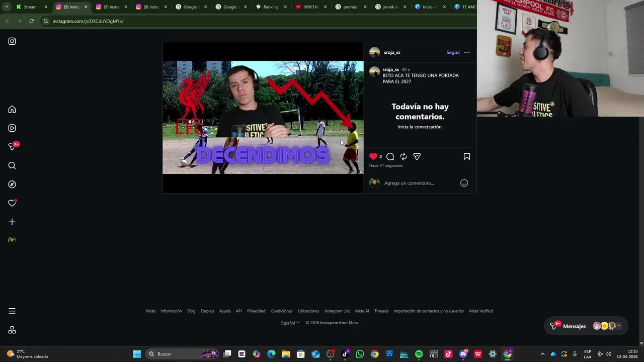This screenshot has width=644, height=362.
Task: Toggle follow with the Seguir button
Action: 453,52
